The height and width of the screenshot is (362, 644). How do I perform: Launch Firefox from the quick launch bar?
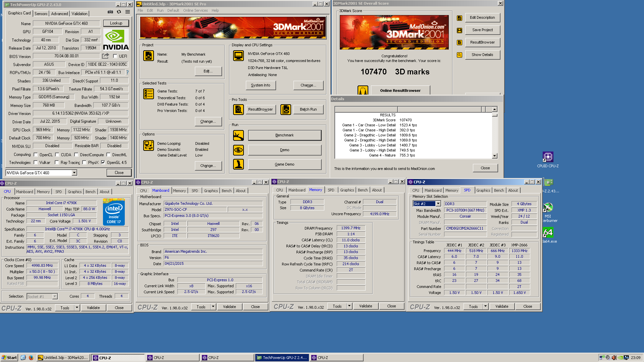click(31, 358)
